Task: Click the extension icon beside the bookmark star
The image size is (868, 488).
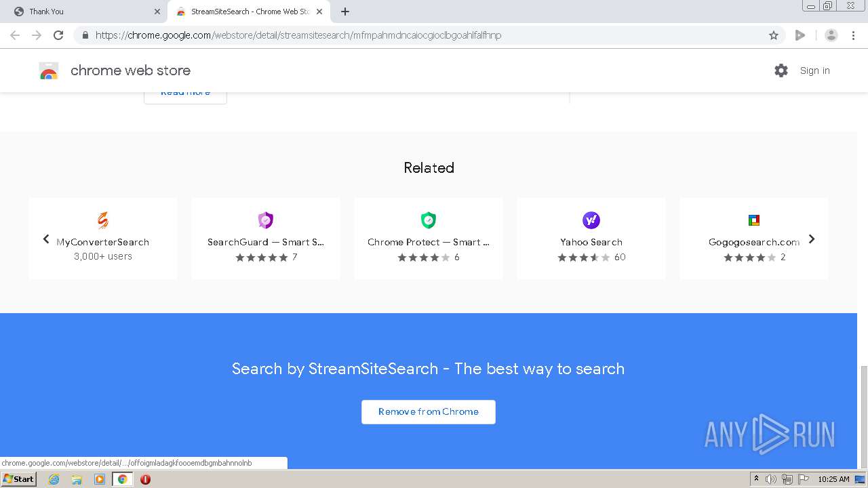Action: [800, 35]
